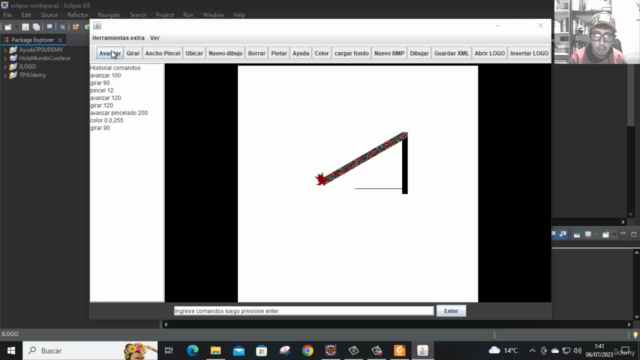Click the Java app taskbar icon

[422, 351]
